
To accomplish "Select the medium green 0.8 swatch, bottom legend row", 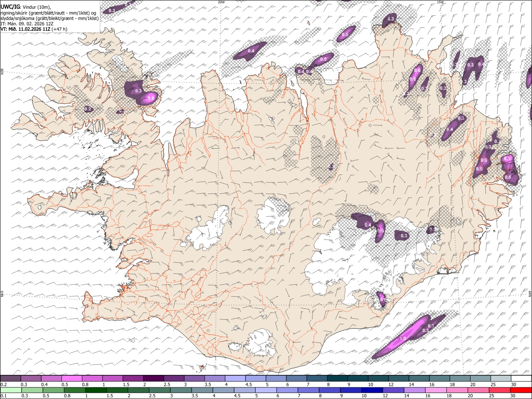I will 75,390.
